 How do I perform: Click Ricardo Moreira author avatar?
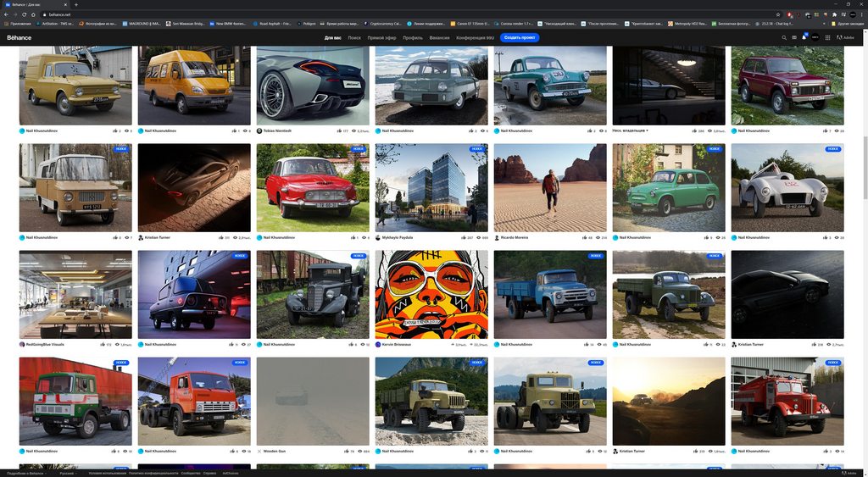[x=497, y=237]
